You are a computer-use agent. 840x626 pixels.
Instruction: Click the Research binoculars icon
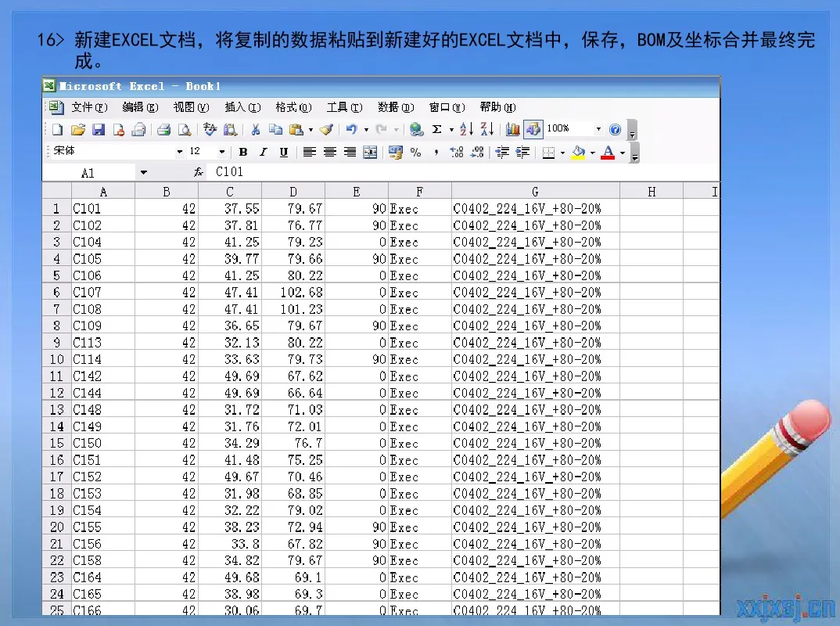tap(231, 129)
